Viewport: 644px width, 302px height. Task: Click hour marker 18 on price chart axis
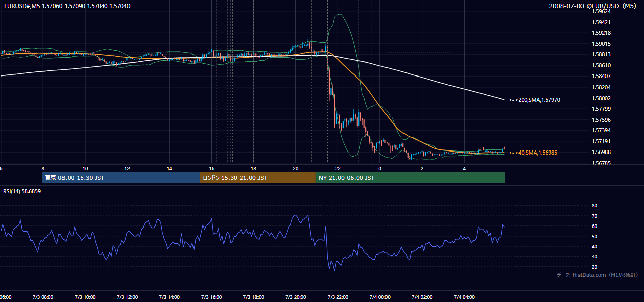tap(254, 168)
